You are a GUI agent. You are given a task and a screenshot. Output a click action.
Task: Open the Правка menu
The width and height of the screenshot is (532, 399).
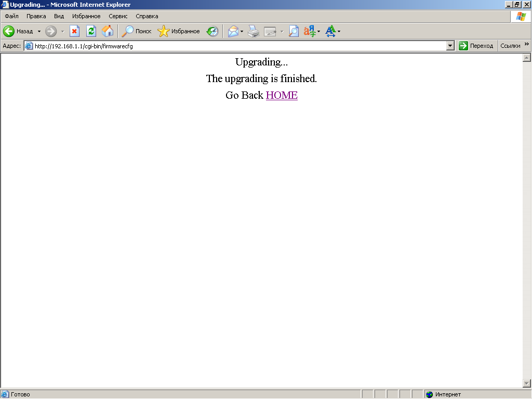coord(36,16)
